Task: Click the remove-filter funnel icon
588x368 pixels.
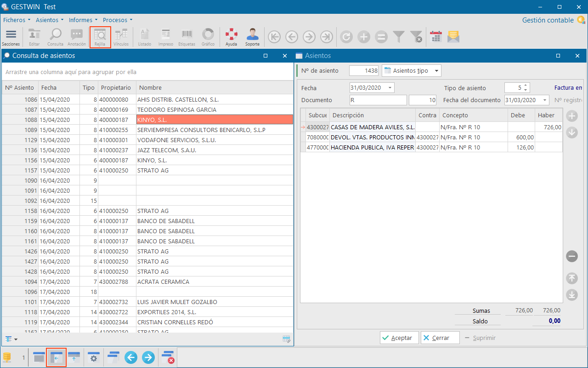Action: pos(416,37)
